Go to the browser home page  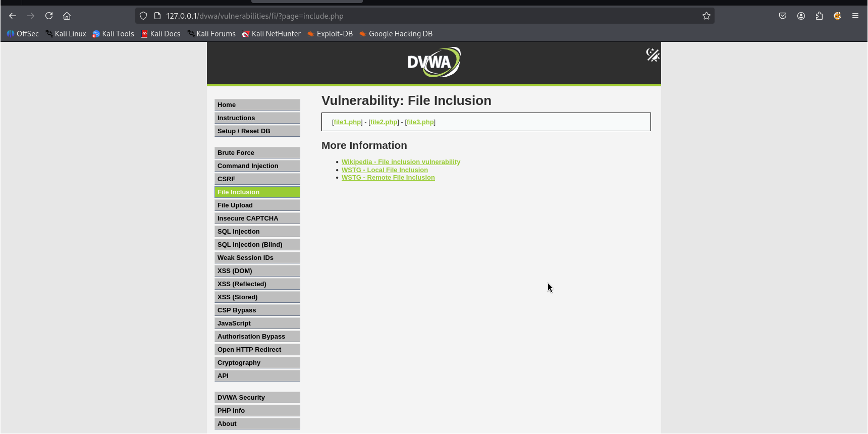point(67,16)
